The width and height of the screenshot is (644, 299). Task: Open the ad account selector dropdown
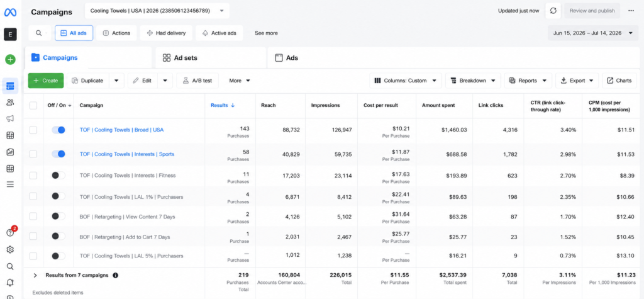(157, 11)
